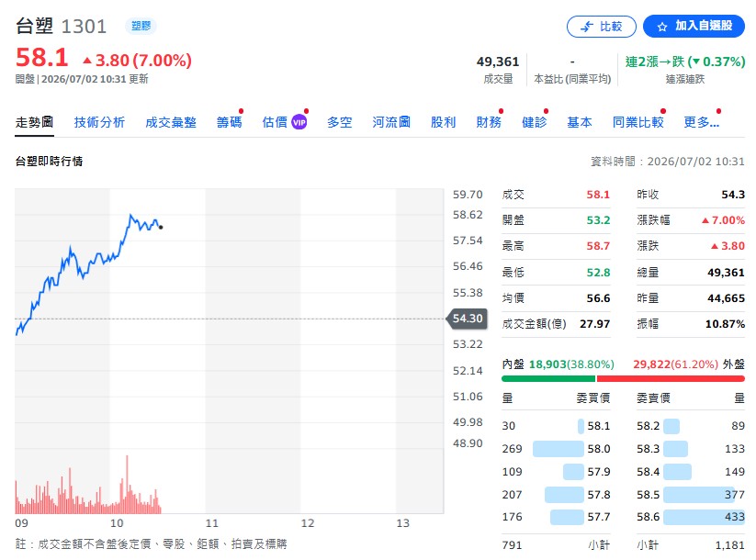Click the 58.0 bid row volume bar
This screenshot has height=560, width=756.
[x=558, y=449]
